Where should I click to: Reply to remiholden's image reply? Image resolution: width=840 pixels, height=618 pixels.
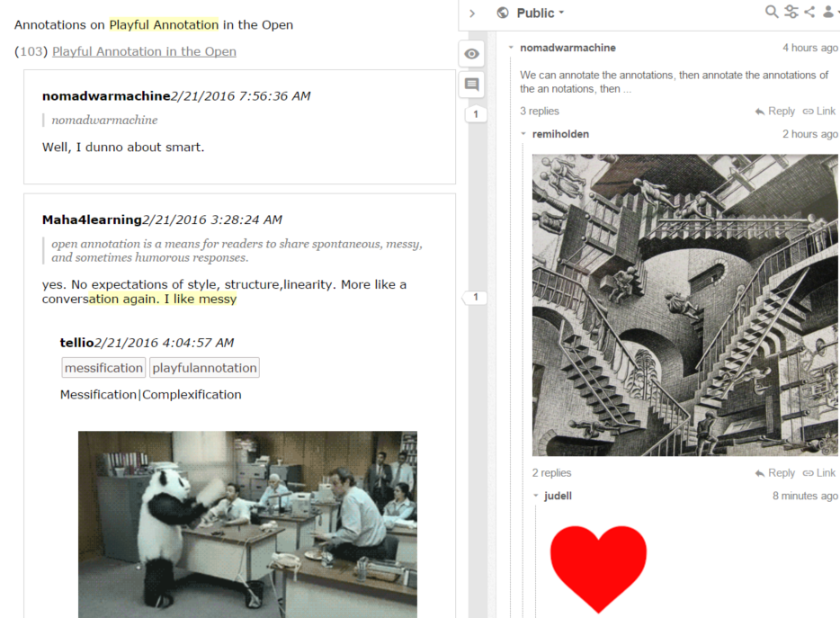(x=774, y=473)
